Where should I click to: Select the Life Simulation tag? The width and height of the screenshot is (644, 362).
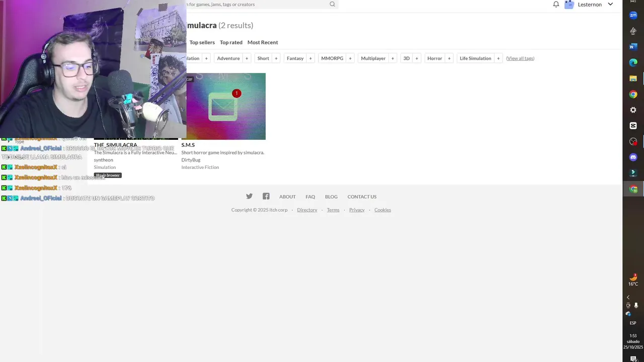[x=475, y=58]
